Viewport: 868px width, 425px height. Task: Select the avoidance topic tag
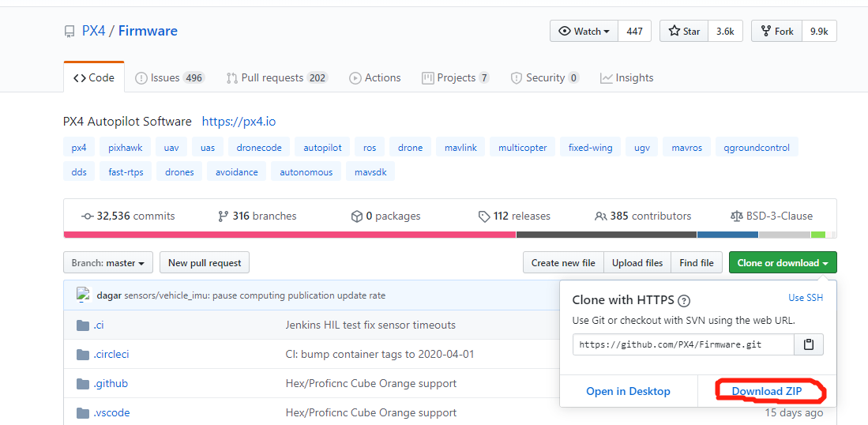pos(237,172)
